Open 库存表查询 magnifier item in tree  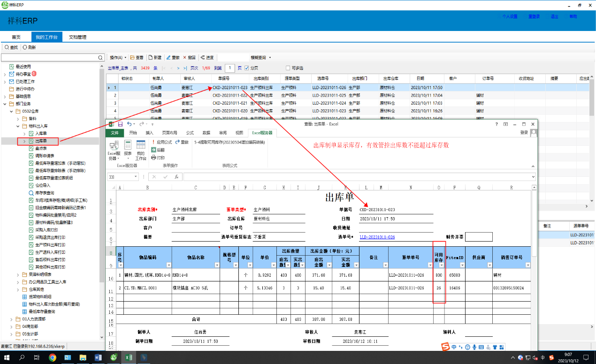pos(31,193)
